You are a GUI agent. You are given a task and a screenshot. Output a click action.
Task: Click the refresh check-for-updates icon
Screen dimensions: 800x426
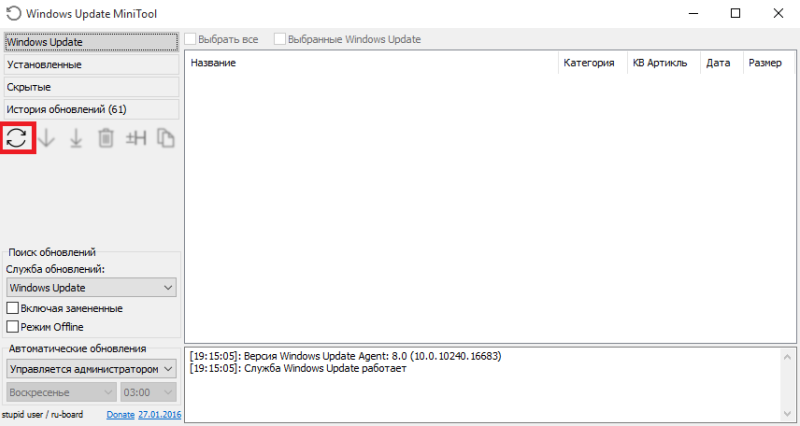click(x=17, y=138)
